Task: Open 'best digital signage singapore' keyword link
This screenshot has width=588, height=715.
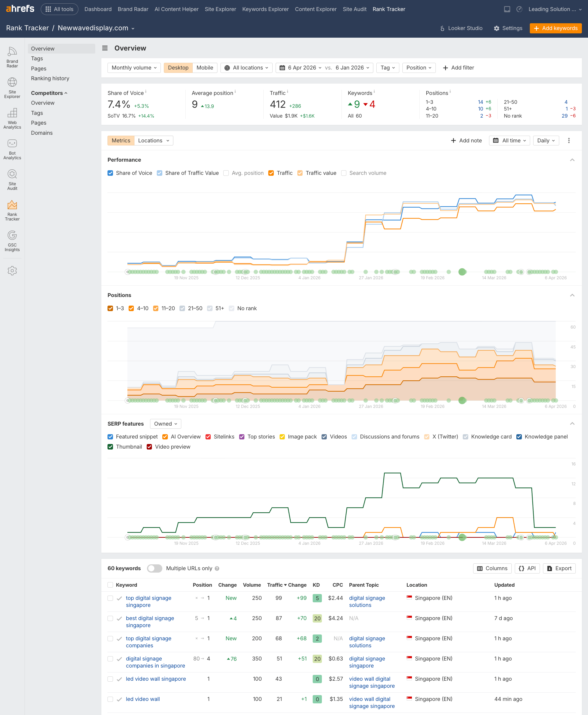Action: pos(150,622)
